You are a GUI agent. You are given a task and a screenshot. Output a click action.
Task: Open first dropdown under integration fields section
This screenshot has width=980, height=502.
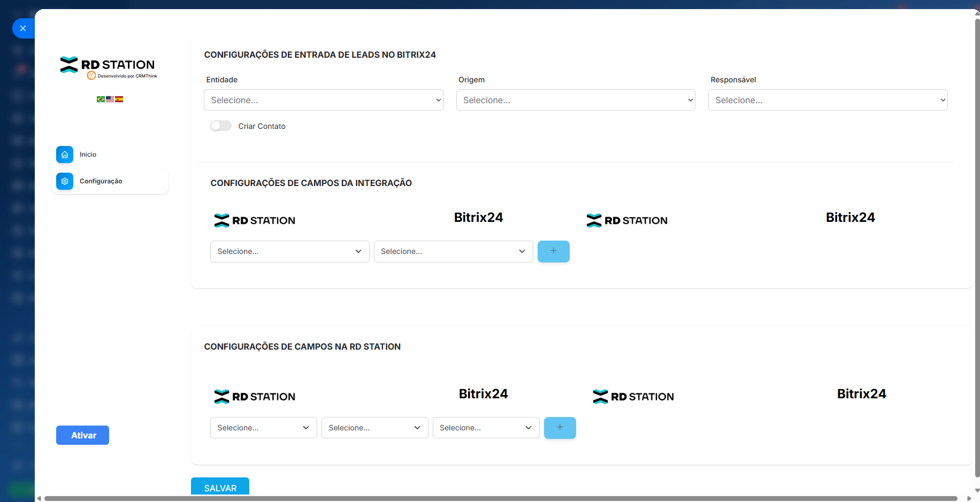[289, 251]
